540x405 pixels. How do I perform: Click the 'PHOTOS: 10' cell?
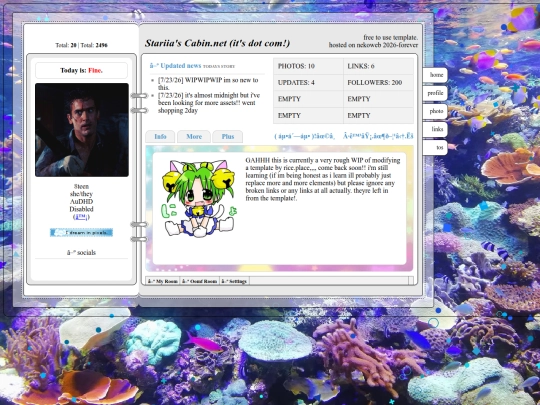309,66
